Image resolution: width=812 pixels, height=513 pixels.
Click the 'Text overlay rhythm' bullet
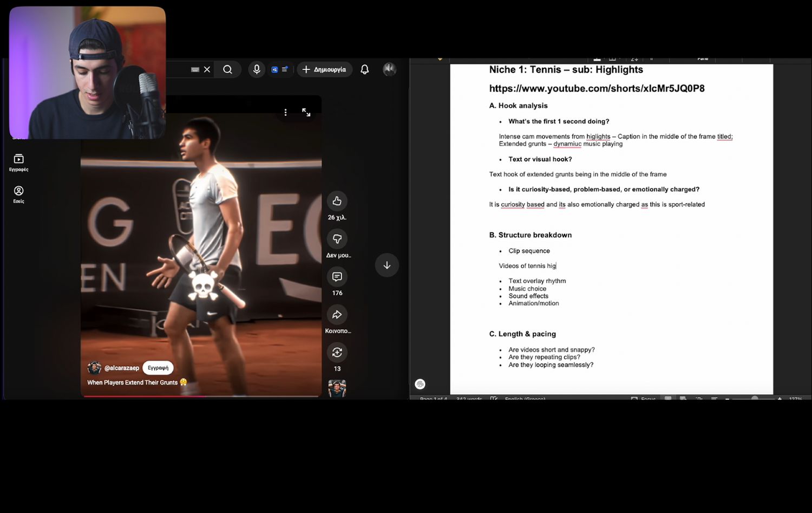(537, 281)
